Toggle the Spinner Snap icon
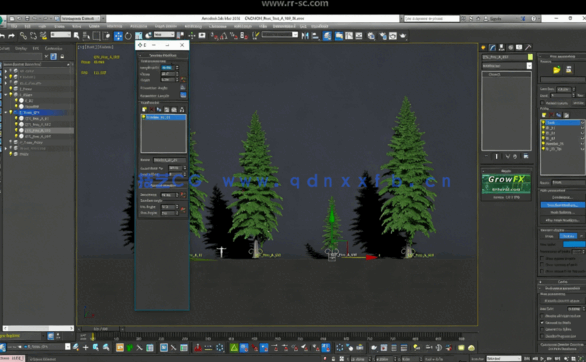Screen dimensions: 586x362 point(244,36)
